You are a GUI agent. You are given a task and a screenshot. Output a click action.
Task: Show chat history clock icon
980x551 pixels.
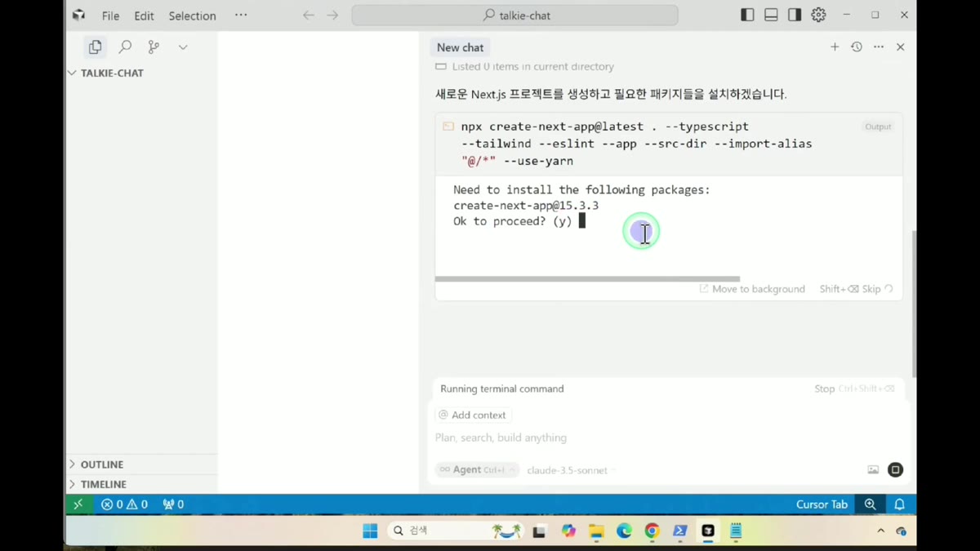(x=857, y=47)
